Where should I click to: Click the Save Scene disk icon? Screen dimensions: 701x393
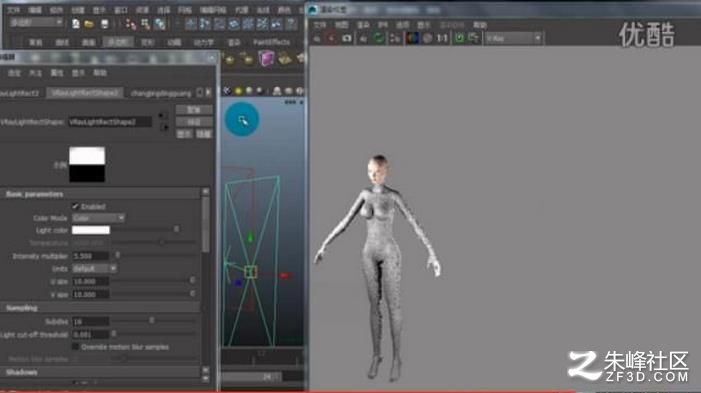pyautogui.click(x=104, y=24)
